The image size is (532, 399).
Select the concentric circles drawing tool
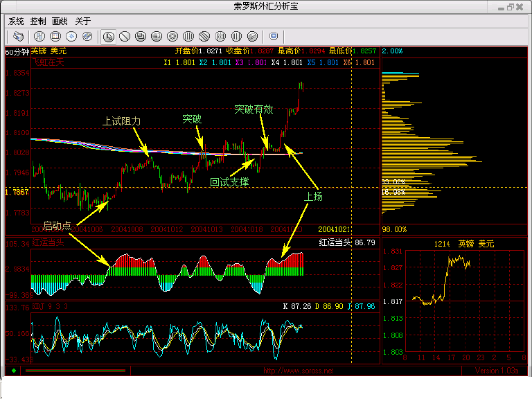172,35
